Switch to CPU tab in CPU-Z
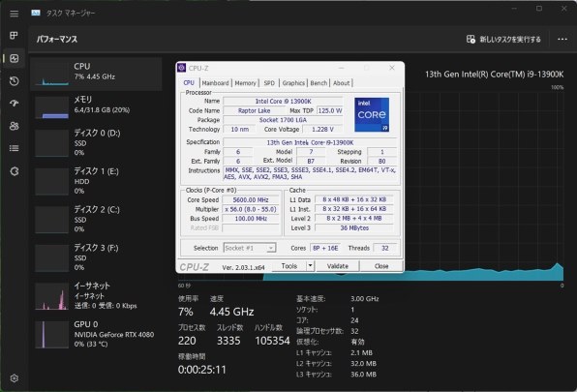 (x=189, y=82)
